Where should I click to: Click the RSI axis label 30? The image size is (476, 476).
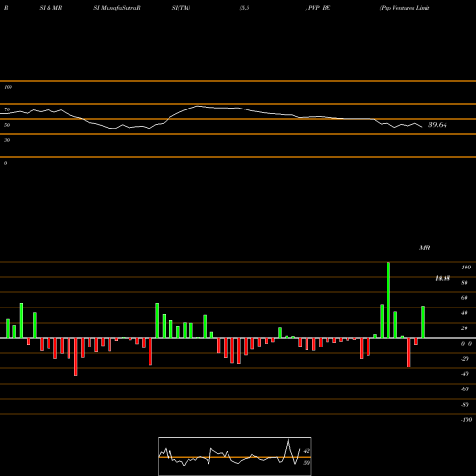tap(7, 140)
